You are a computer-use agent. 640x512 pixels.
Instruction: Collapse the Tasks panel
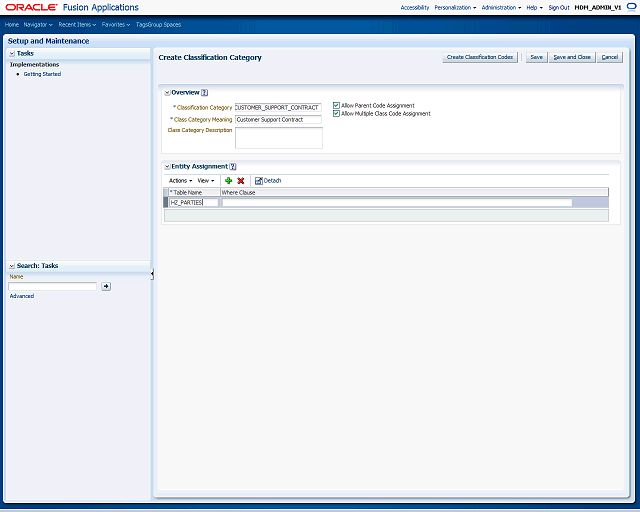(x=12, y=53)
